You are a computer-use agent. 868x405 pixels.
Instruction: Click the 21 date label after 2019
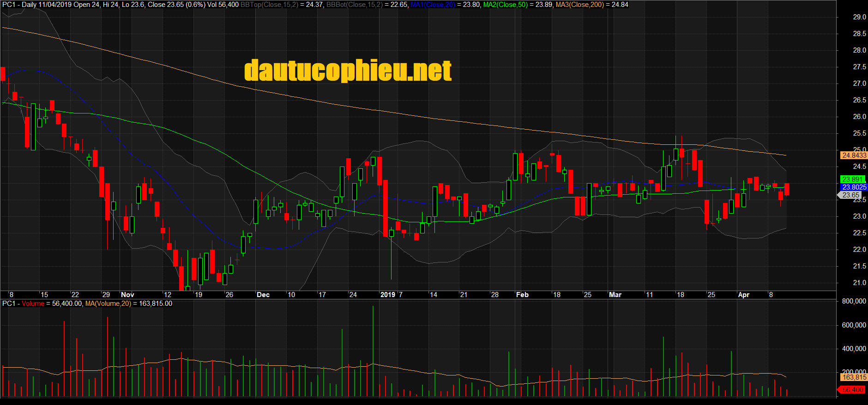pyautogui.click(x=464, y=295)
